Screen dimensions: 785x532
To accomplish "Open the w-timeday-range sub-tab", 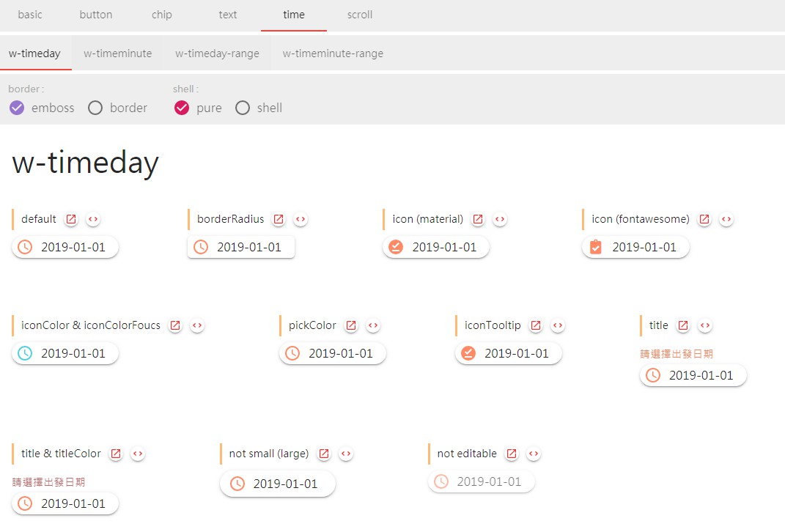I will (x=217, y=53).
